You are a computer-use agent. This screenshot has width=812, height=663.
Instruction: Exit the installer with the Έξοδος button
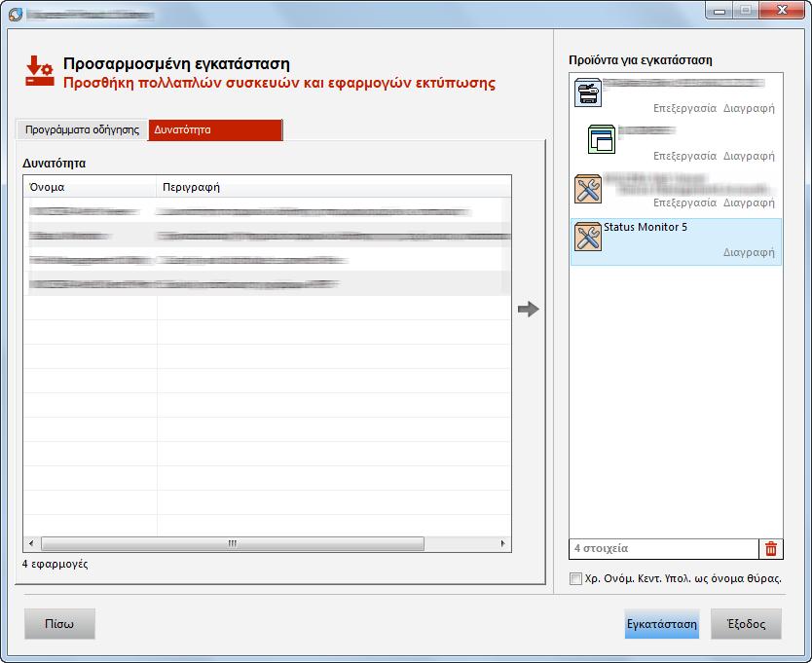pyautogui.click(x=746, y=624)
